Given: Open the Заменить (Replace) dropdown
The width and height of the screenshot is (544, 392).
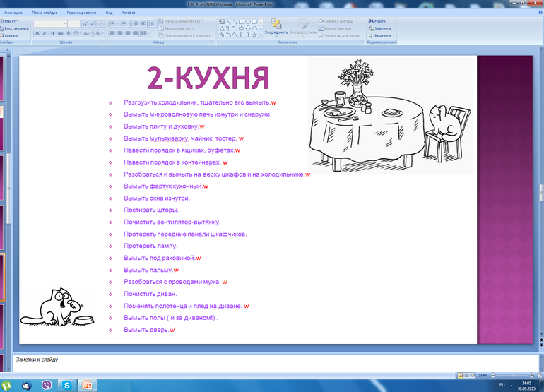Looking at the screenshot, I should click(x=382, y=29).
